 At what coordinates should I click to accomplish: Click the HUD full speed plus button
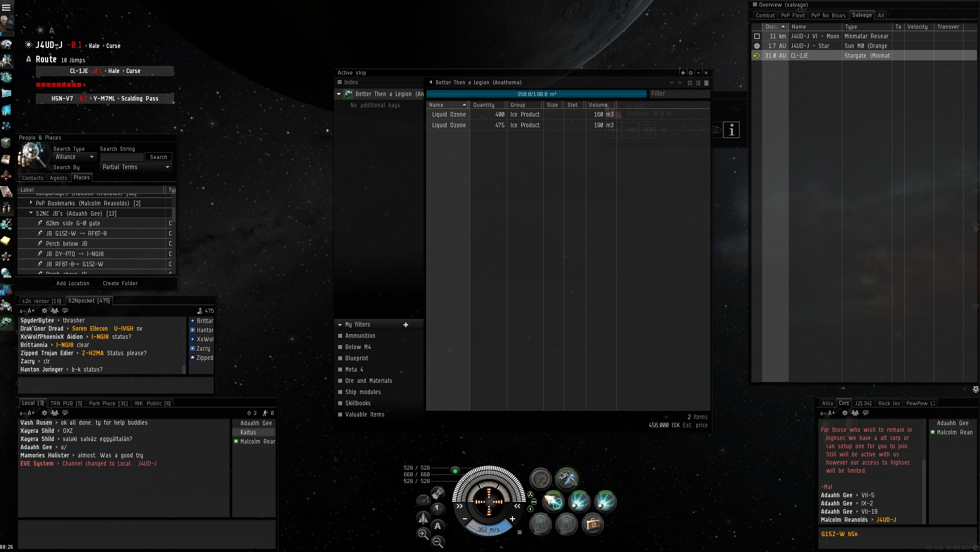pos(512,519)
